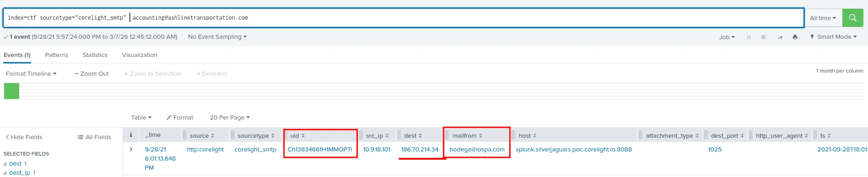Switch to the Events tab
This screenshot has width=868, height=177.
[17, 55]
